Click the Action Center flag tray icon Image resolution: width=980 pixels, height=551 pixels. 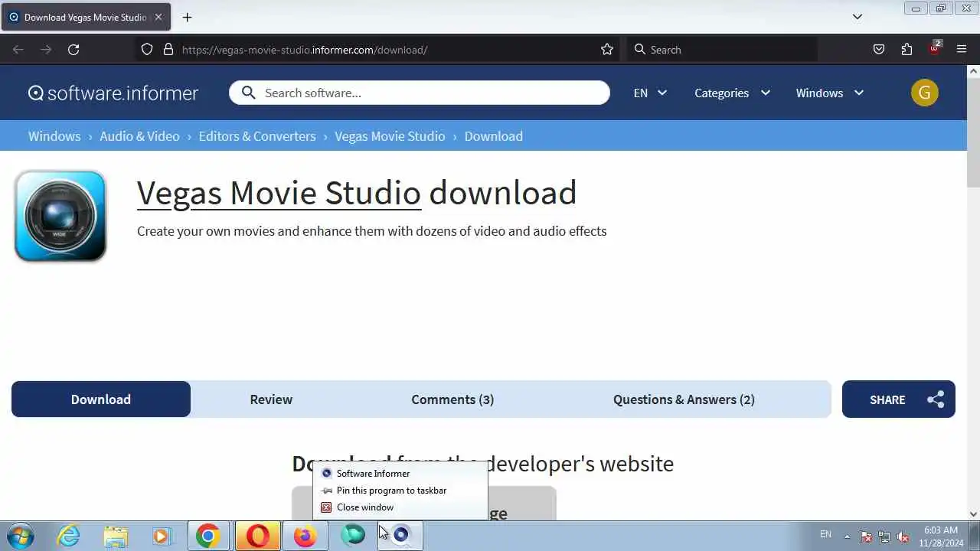pos(866,536)
